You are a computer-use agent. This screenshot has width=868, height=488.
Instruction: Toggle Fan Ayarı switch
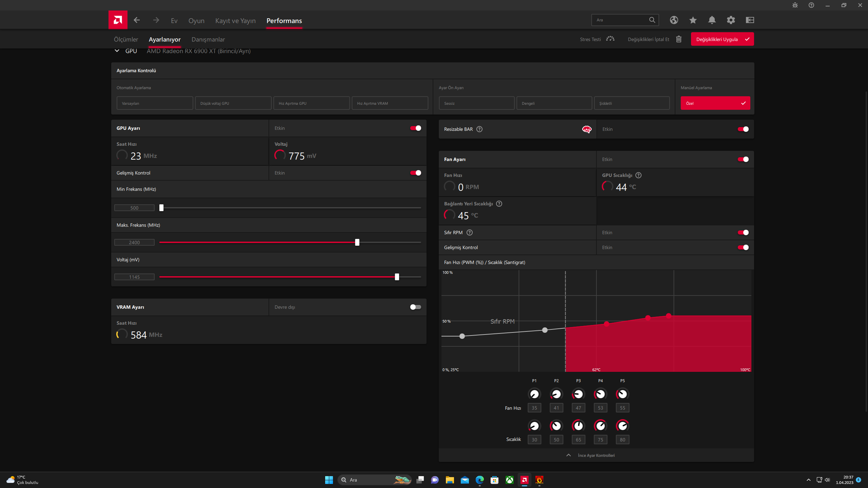point(743,159)
